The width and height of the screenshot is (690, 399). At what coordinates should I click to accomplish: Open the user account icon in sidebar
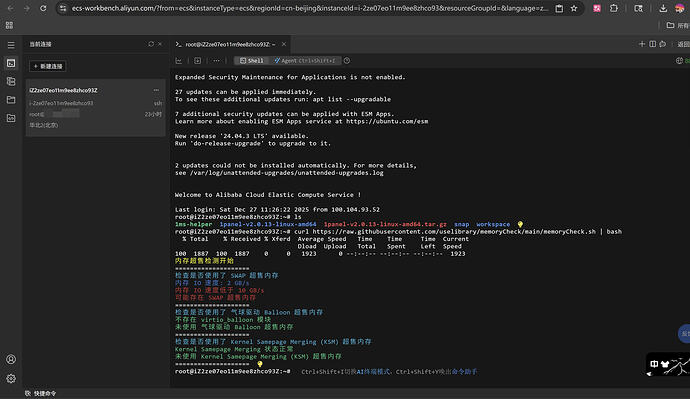click(x=11, y=359)
